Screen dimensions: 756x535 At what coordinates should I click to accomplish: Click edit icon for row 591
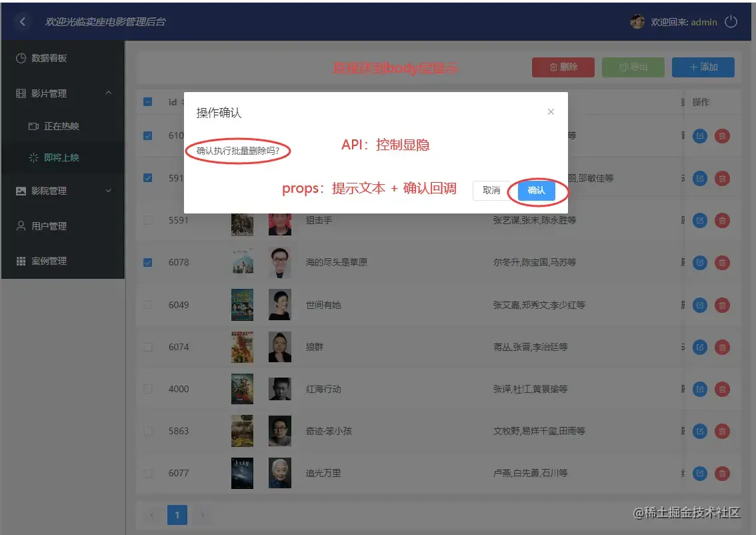coord(700,179)
